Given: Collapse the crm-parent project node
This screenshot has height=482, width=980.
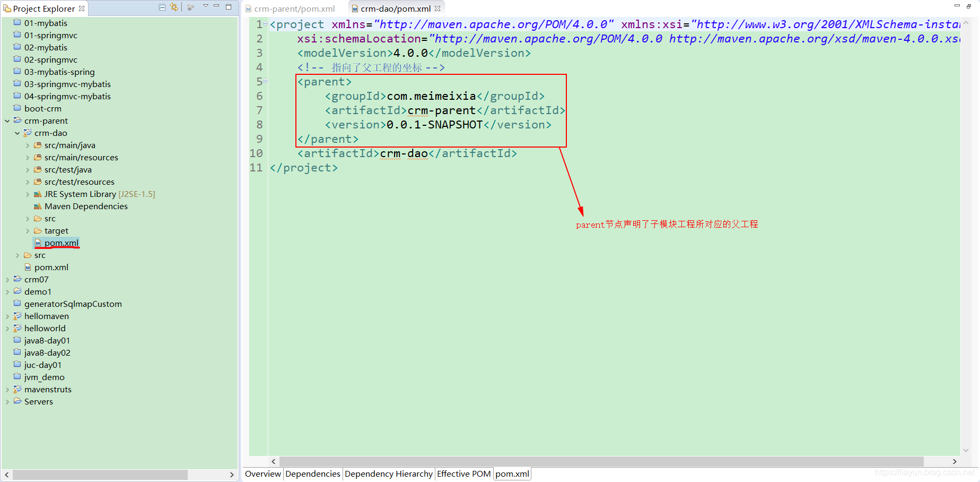Looking at the screenshot, I should pyautogui.click(x=7, y=121).
